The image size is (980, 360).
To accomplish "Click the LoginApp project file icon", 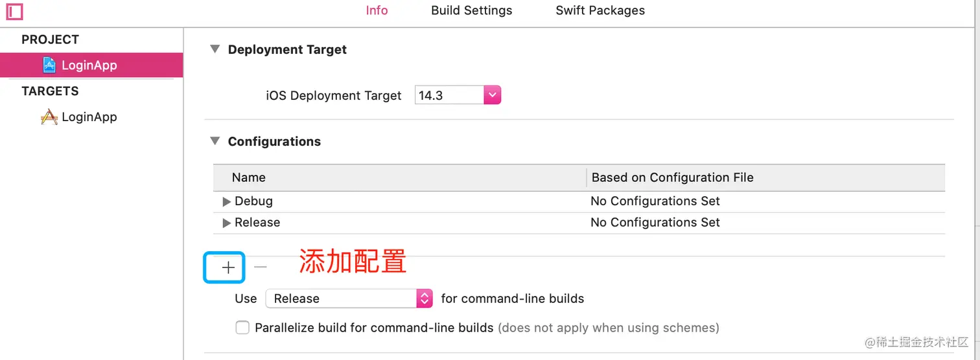I will click(x=50, y=65).
